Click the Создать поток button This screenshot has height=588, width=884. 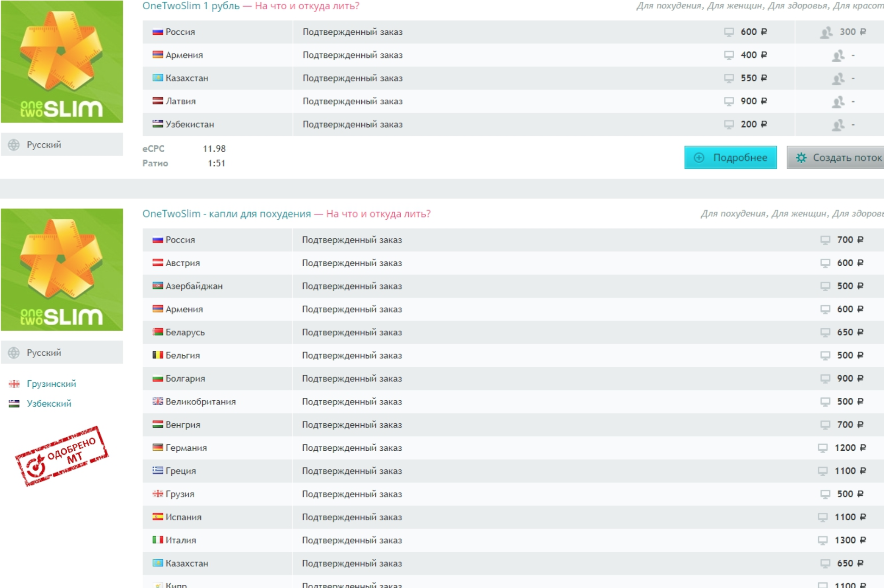click(835, 158)
